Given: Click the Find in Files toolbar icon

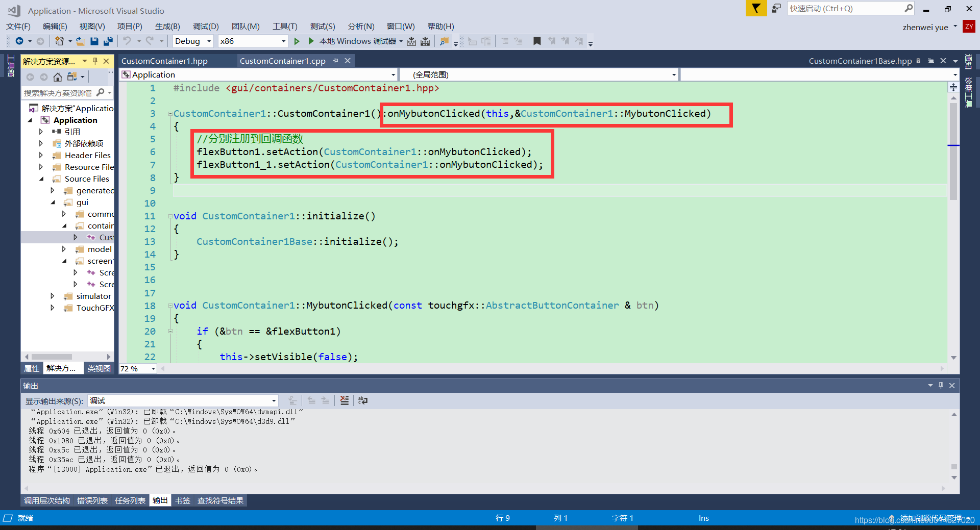Looking at the screenshot, I should coord(444,41).
